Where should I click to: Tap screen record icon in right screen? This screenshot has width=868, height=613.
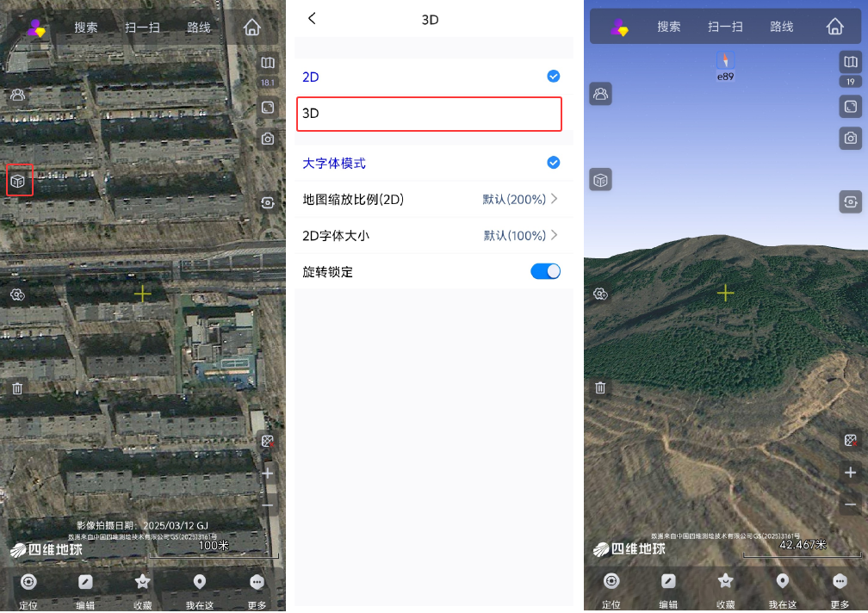point(851,202)
